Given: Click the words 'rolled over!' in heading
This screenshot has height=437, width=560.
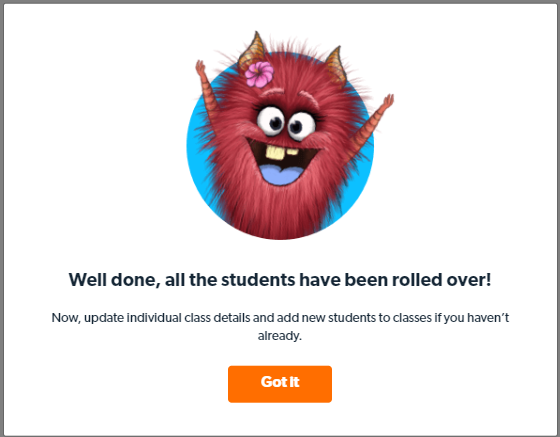Looking at the screenshot, I should pos(441,280).
